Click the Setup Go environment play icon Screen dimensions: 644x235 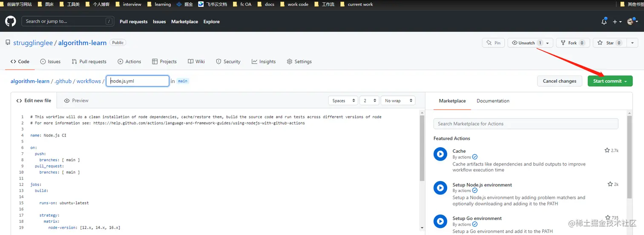(x=440, y=221)
